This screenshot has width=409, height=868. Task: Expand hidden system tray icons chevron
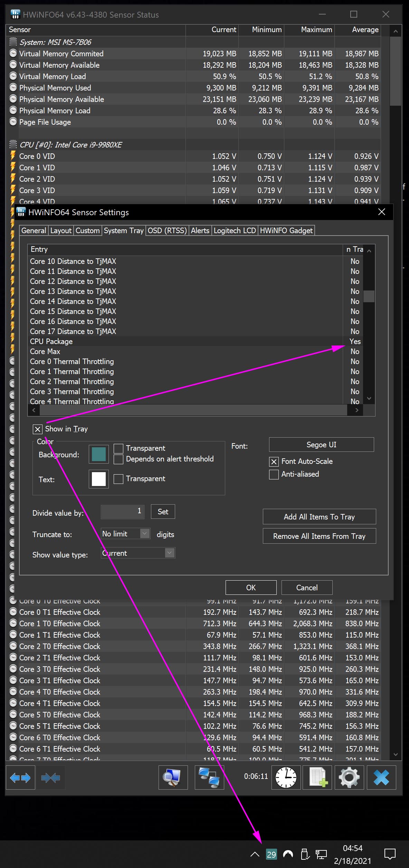(x=255, y=854)
